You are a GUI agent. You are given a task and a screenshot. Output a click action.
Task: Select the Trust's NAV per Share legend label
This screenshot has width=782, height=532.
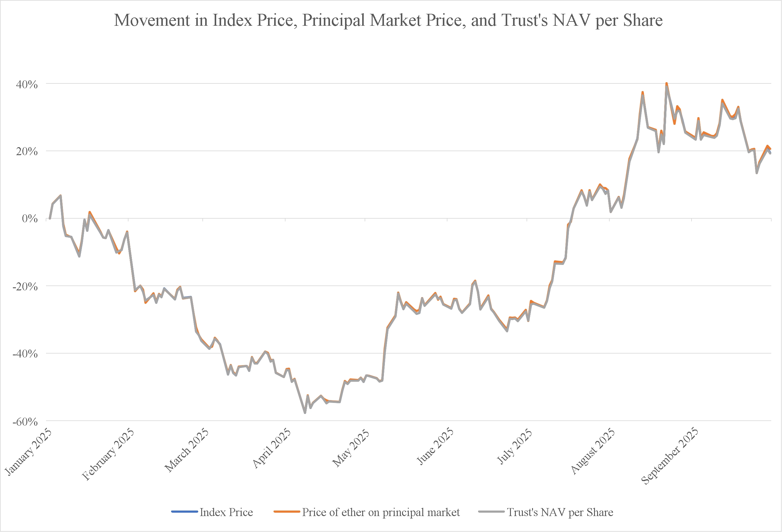tap(560, 512)
